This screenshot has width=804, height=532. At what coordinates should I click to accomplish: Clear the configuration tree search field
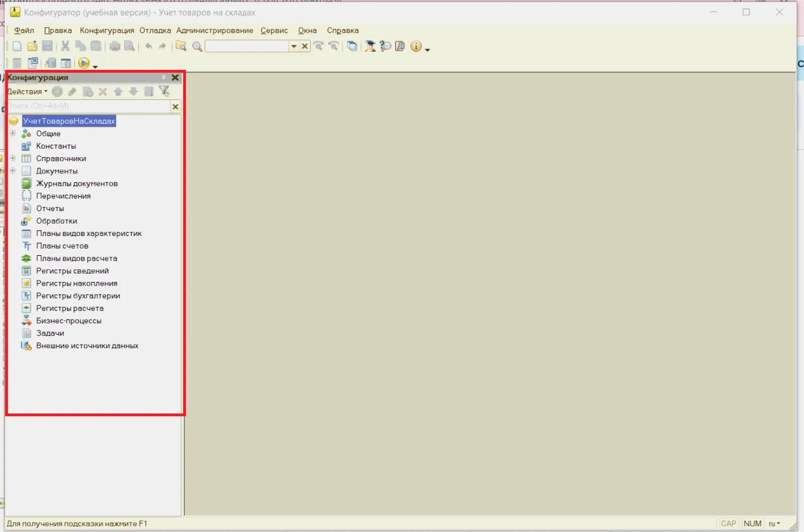(x=175, y=107)
